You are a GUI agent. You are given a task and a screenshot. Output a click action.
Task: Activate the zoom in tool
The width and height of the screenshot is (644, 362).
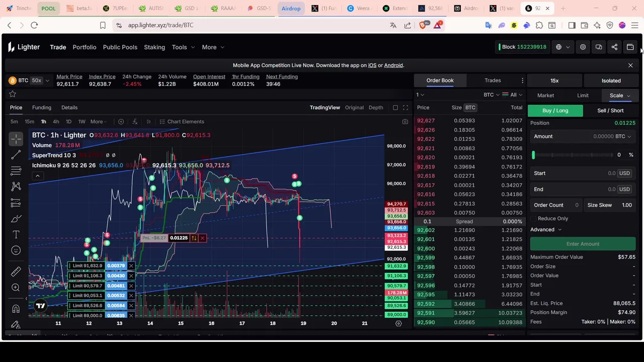(16, 288)
